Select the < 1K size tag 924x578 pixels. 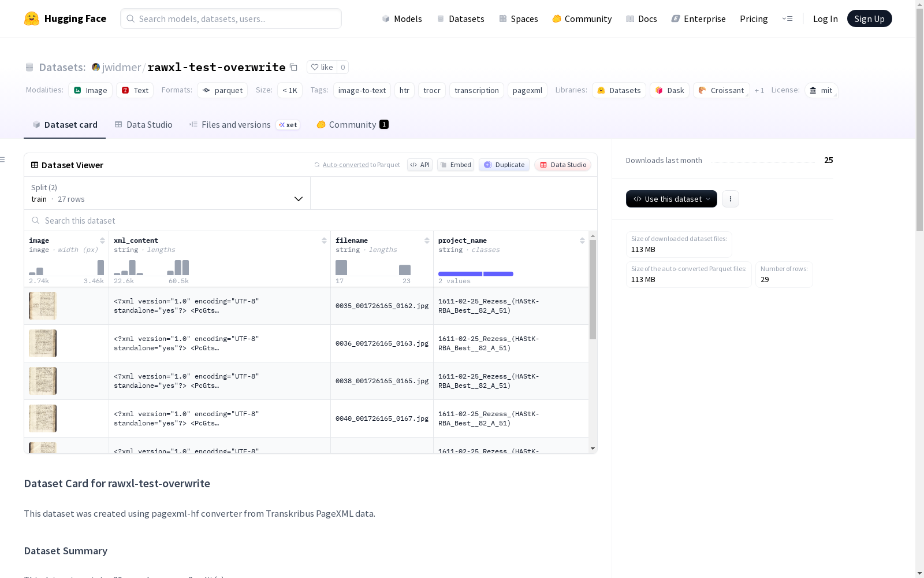pyautogui.click(x=290, y=90)
